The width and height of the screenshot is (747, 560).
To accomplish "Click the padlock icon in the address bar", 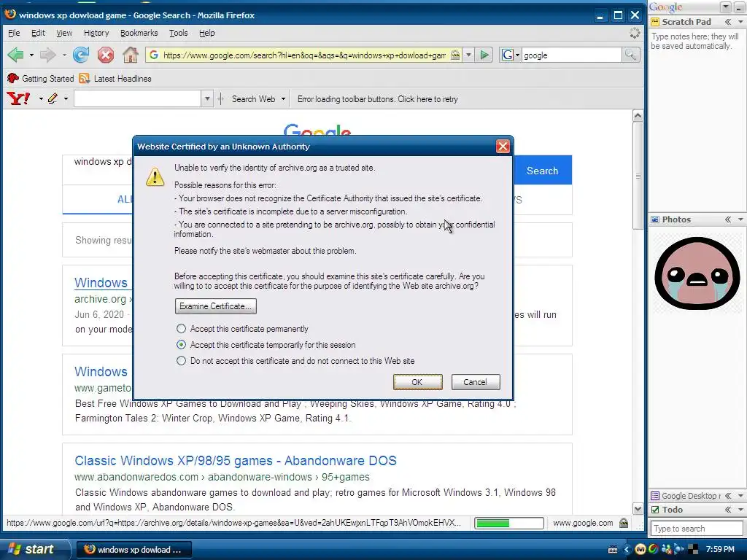I will [x=455, y=55].
